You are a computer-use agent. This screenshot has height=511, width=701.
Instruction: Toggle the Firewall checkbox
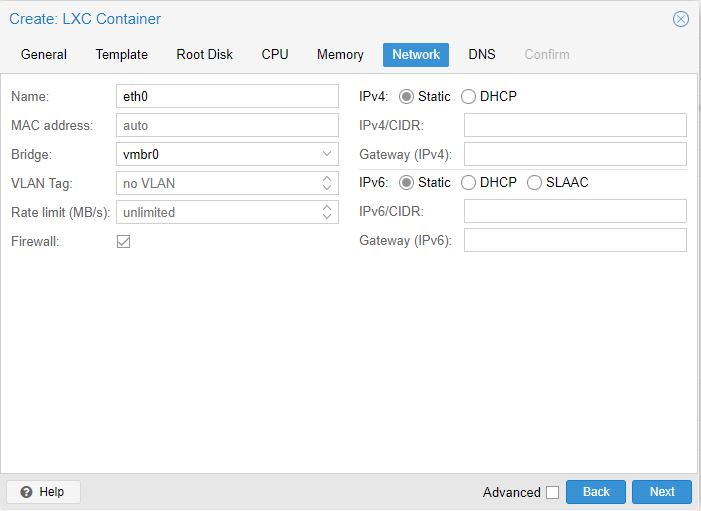tap(124, 241)
